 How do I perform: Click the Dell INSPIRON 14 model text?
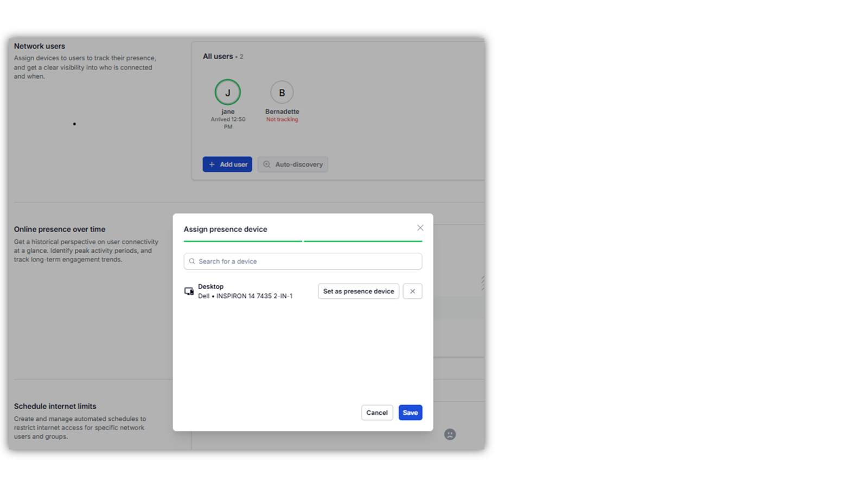(245, 296)
